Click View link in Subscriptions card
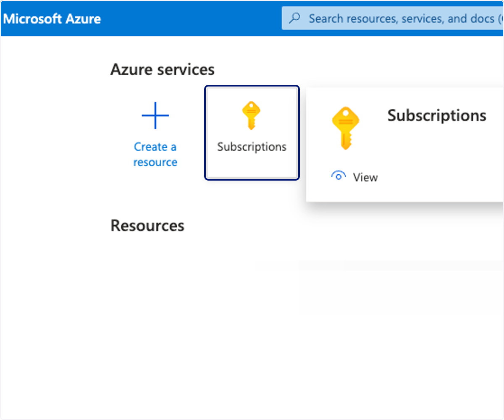Viewport: 504px width, 420px height. 365,177
